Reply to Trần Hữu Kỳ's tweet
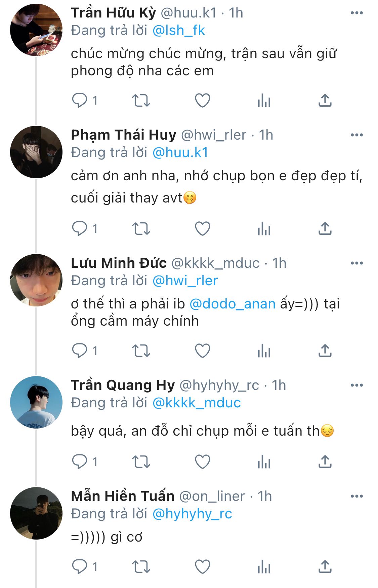 click(80, 100)
